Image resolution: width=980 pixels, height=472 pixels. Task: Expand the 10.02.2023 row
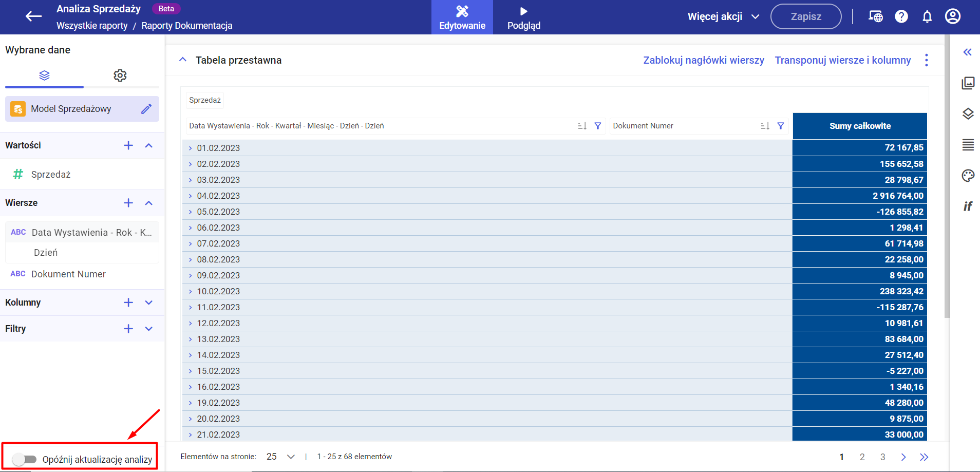[190, 291]
